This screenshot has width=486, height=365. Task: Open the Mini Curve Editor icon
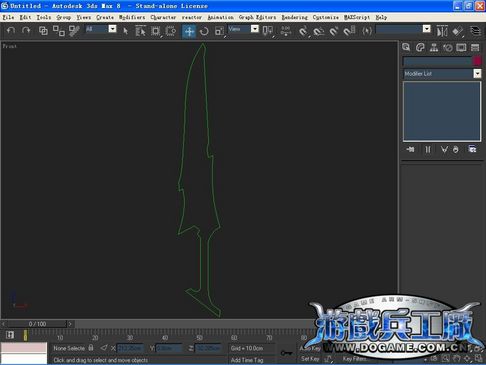[x=10, y=335]
